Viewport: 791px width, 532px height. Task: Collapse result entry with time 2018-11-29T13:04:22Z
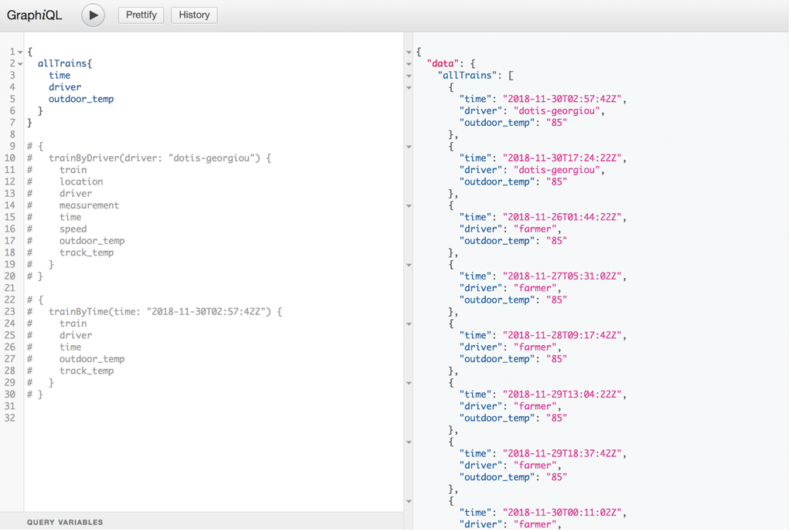point(409,383)
